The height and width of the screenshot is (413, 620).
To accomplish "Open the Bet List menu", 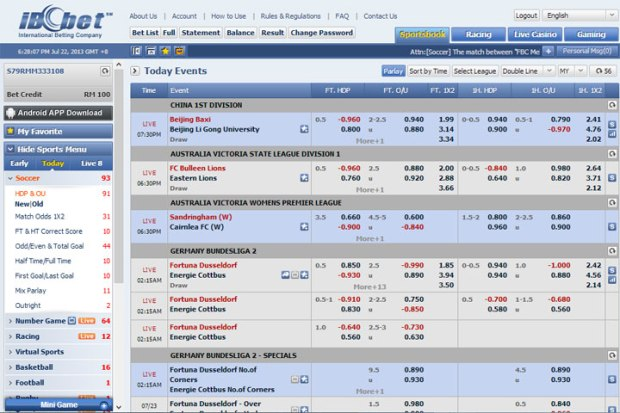I will [145, 33].
